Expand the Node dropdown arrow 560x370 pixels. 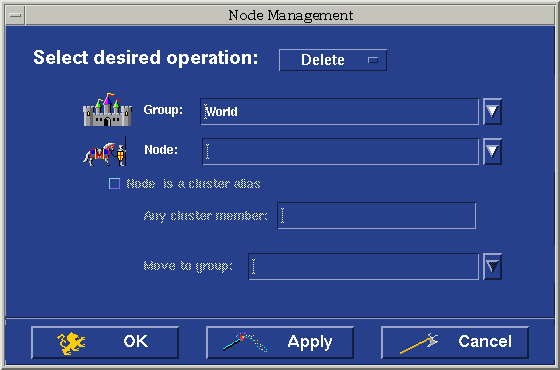click(x=492, y=151)
